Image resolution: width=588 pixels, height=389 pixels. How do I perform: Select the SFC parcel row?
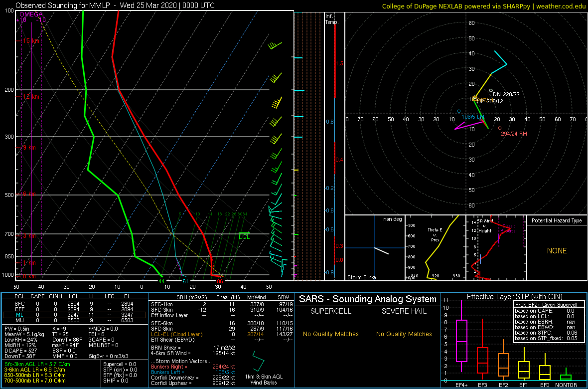(74, 303)
